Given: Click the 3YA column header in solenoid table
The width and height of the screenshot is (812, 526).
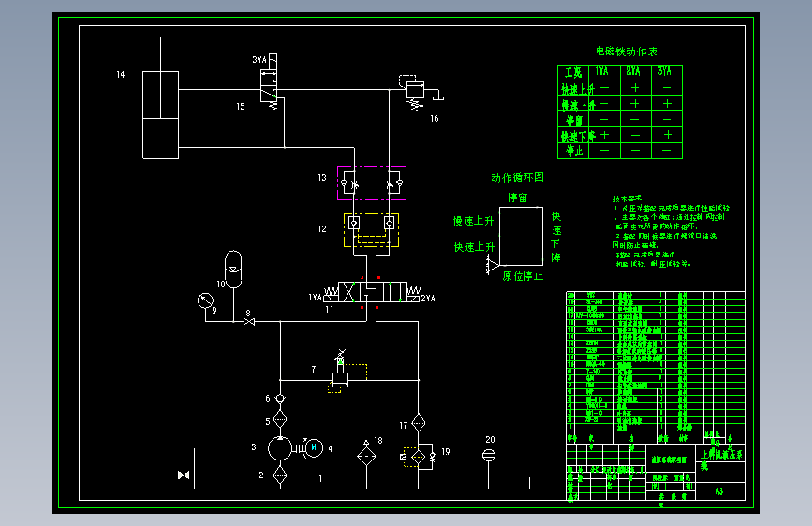Looking at the screenshot, I should click(x=665, y=71).
